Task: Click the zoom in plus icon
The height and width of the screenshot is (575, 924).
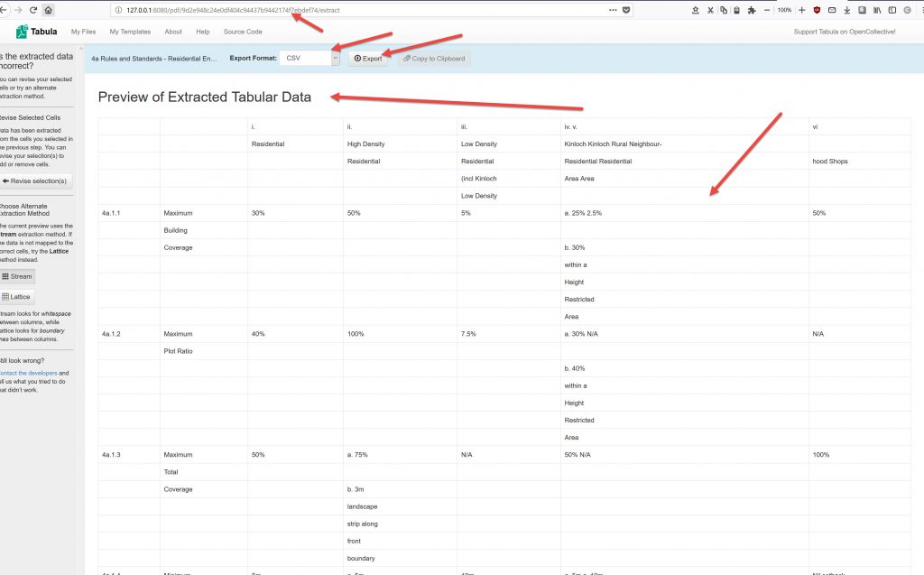Action: pyautogui.click(x=801, y=10)
